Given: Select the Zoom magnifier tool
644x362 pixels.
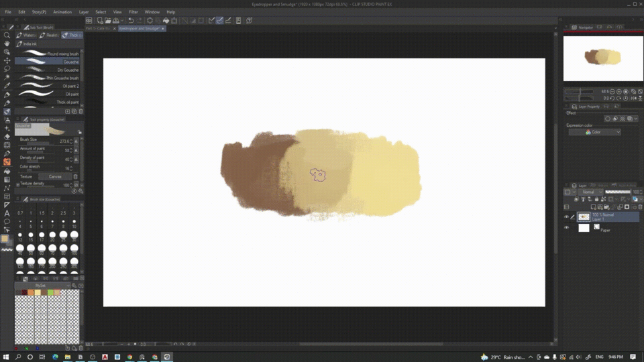Looking at the screenshot, I should pyautogui.click(x=7, y=36).
